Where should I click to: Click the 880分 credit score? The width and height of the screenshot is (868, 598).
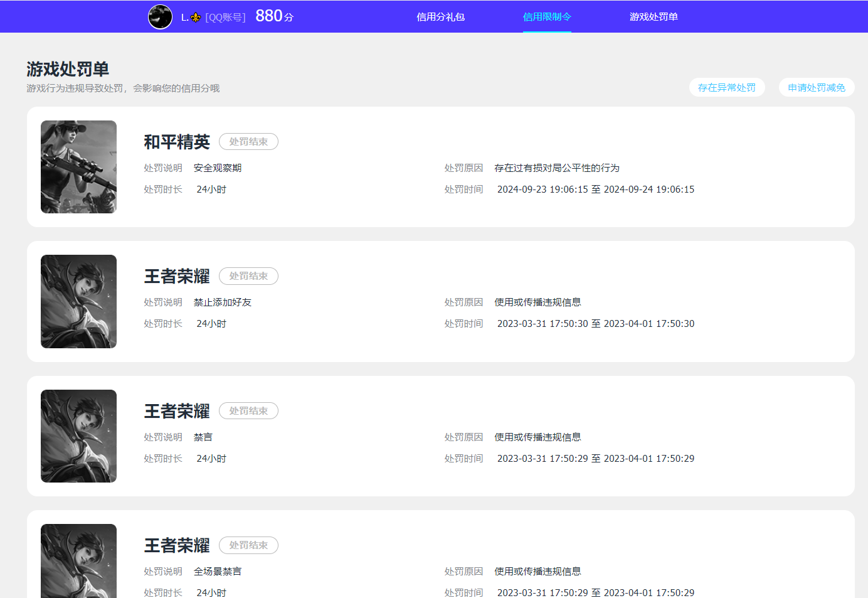click(274, 16)
